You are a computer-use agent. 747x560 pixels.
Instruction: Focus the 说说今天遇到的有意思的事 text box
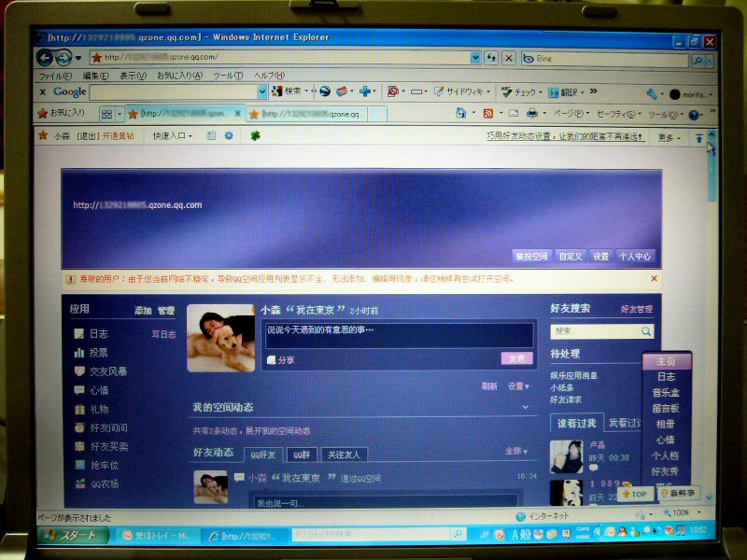coord(400,335)
